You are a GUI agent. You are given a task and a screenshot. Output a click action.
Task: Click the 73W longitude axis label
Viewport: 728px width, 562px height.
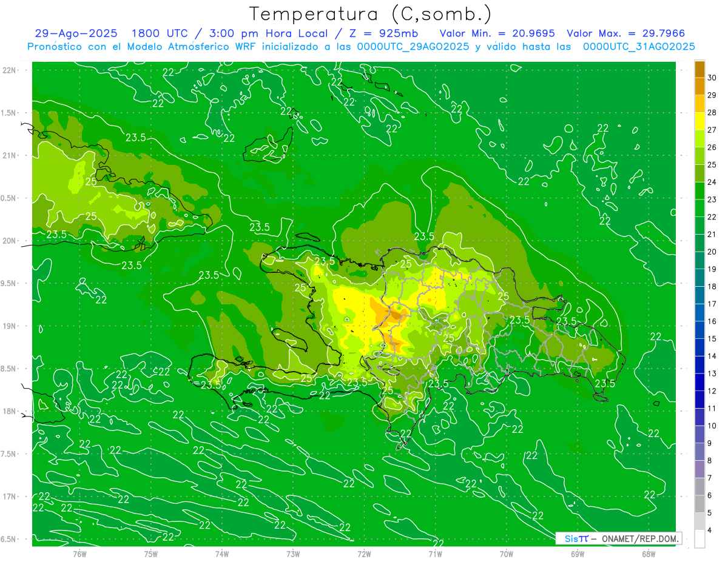(293, 554)
